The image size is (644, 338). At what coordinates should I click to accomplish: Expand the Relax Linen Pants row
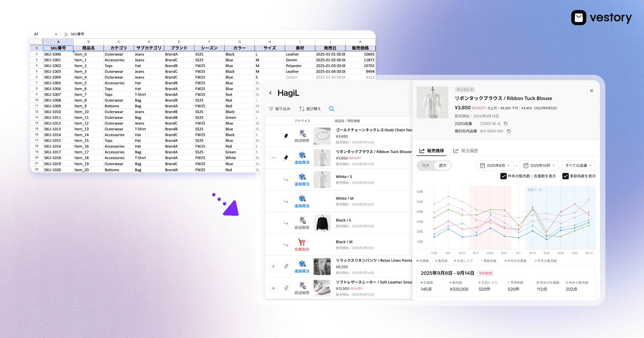point(274,266)
